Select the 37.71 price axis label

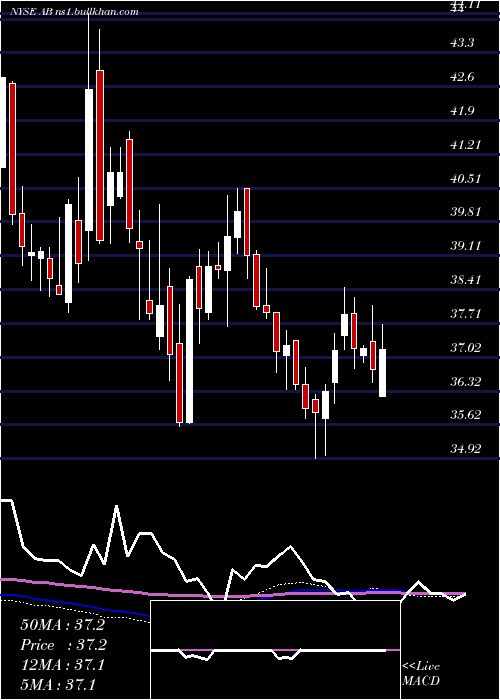click(465, 314)
